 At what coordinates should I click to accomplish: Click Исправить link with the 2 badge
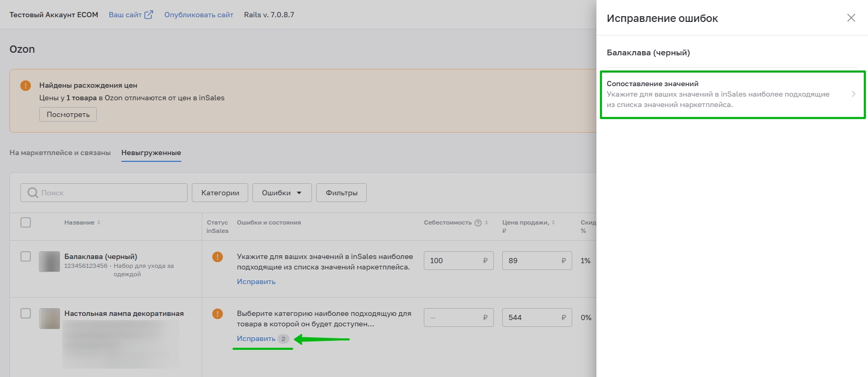click(x=256, y=338)
